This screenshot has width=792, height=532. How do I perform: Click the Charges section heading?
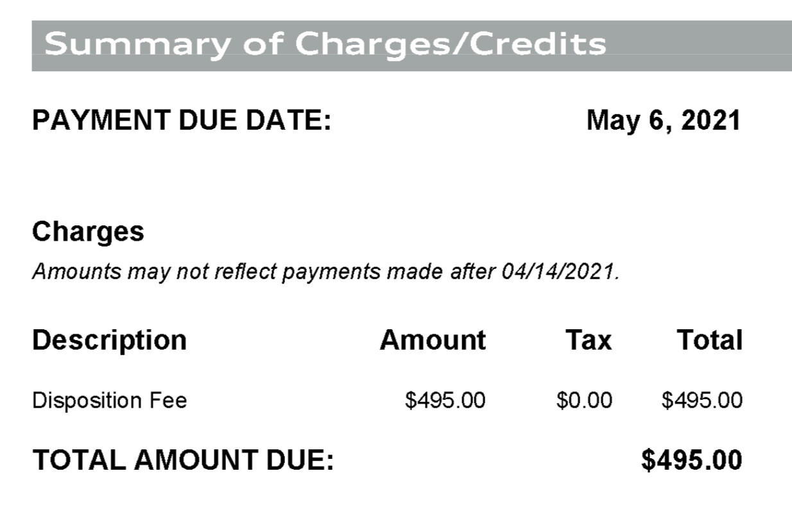tap(88, 232)
